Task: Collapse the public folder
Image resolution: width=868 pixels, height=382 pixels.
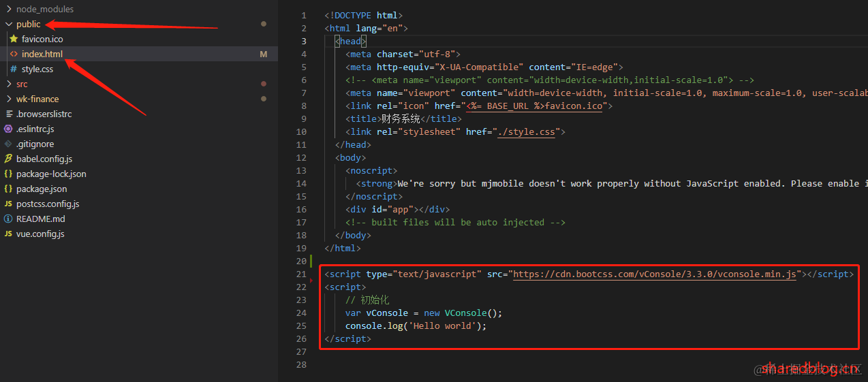Action: [x=9, y=24]
